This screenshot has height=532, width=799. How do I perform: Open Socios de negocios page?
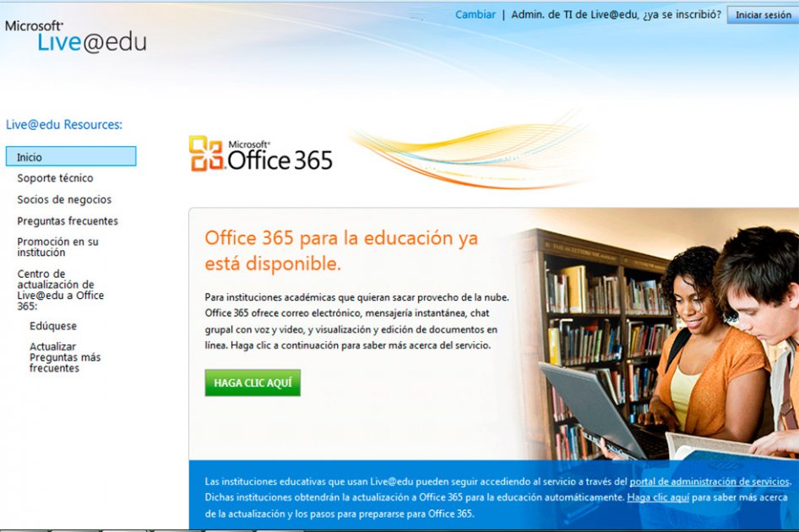click(64, 200)
